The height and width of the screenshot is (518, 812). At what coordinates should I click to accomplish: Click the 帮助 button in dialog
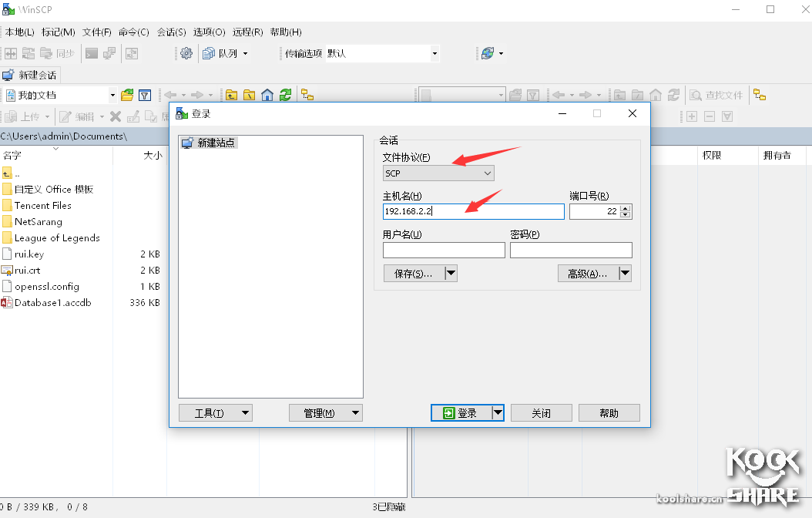point(609,412)
